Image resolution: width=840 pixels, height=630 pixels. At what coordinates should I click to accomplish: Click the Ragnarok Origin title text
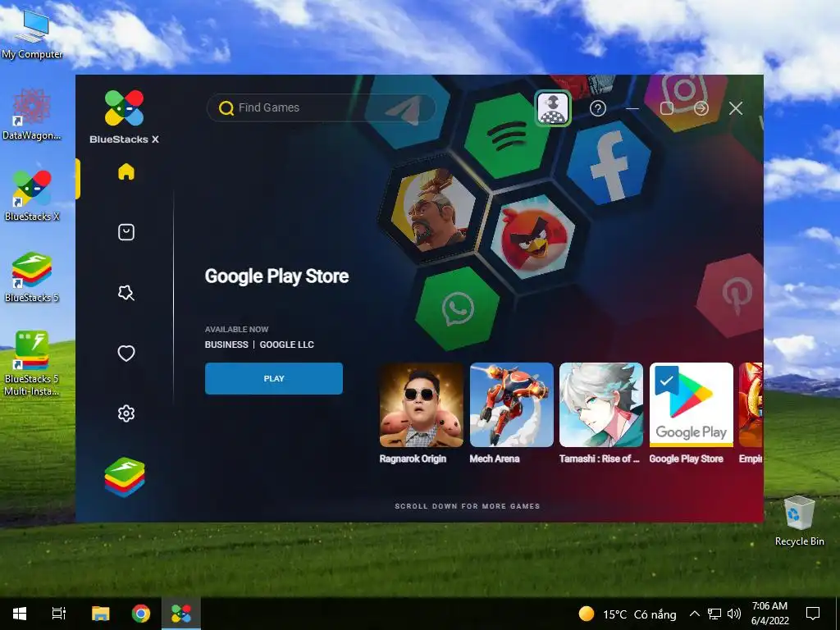[413, 459]
